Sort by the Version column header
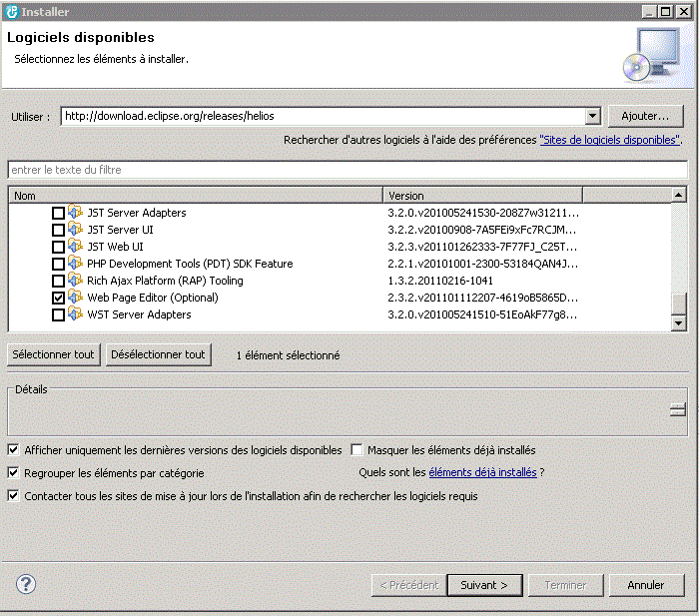Image resolution: width=699 pixels, height=616 pixels. pyautogui.click(x=482, y=196)
